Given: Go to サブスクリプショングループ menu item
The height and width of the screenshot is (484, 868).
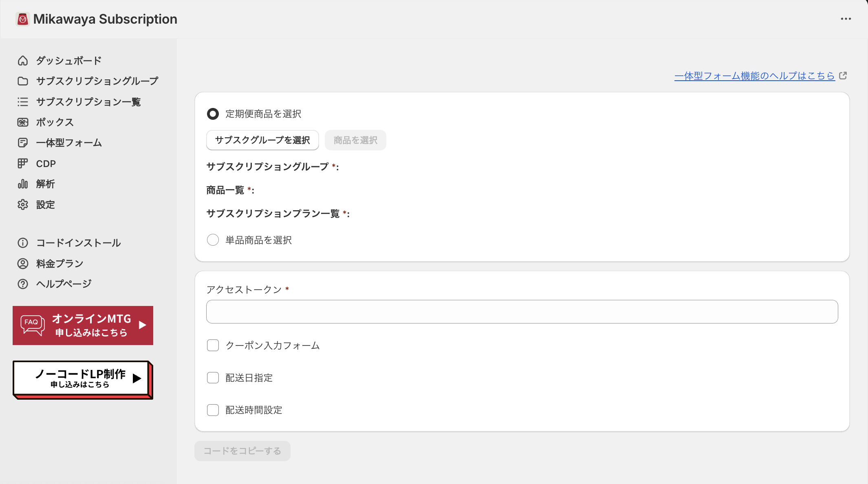Looking at the screenshot, I should point(97,81).
